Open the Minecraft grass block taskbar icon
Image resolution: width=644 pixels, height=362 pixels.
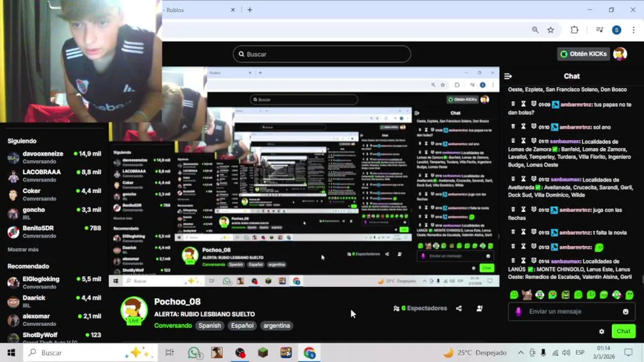(263, 353)
